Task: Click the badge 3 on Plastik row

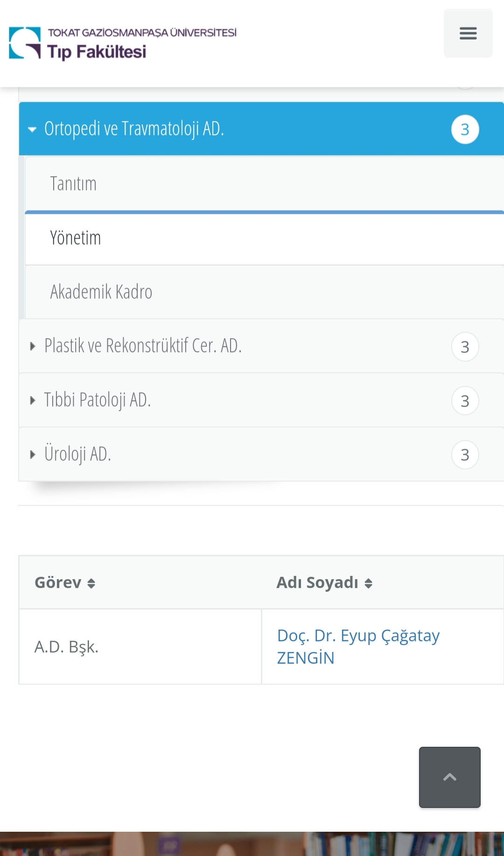Action: (x=465, y=346)
